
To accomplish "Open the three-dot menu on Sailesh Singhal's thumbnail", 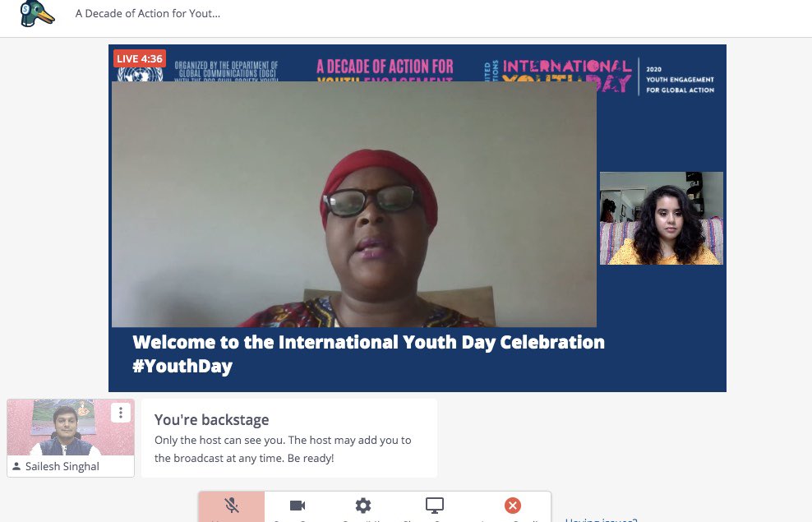I will (x=121, y=413).
